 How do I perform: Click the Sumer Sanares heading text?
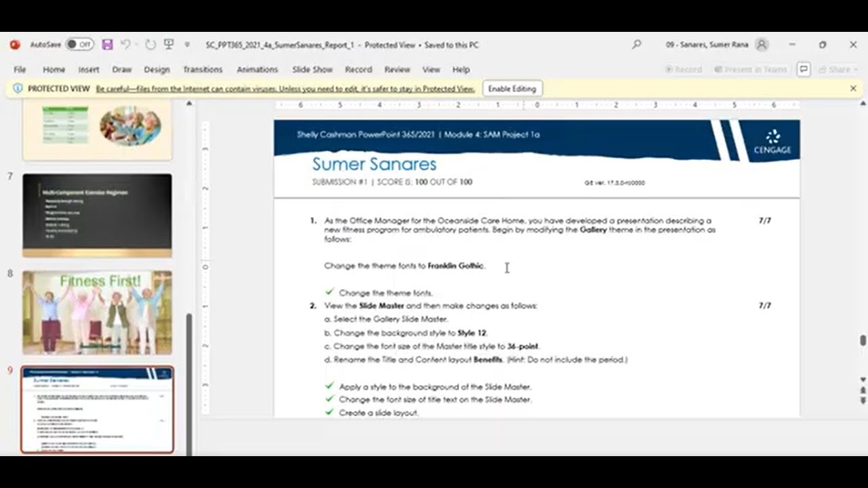pos(374,164)
